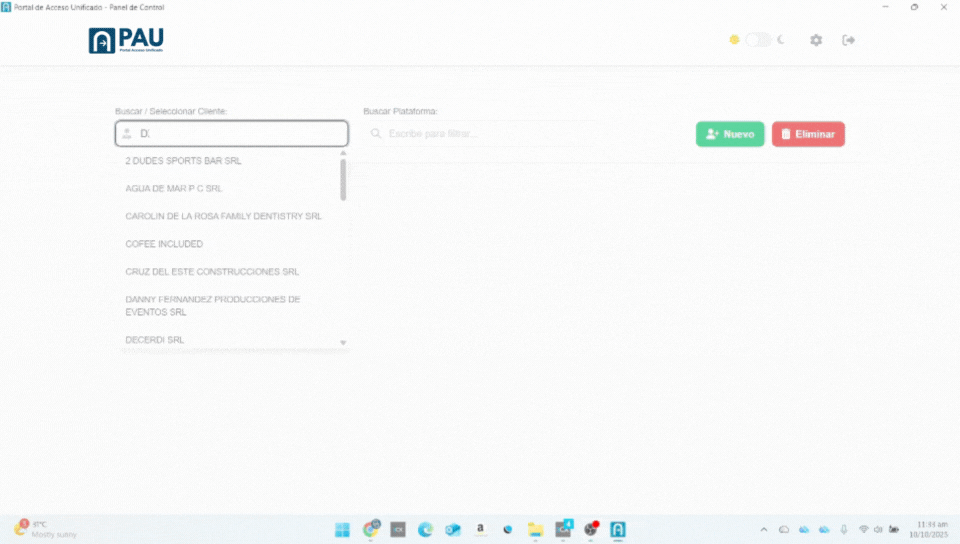This screenshot has height=544, width=960.
Task: Open Outlook from the taskbar
Action: 452,529
